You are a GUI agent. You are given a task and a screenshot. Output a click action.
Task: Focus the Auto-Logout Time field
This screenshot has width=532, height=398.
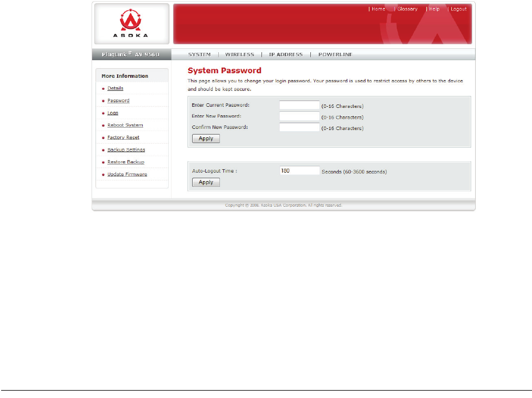point(300,170)
